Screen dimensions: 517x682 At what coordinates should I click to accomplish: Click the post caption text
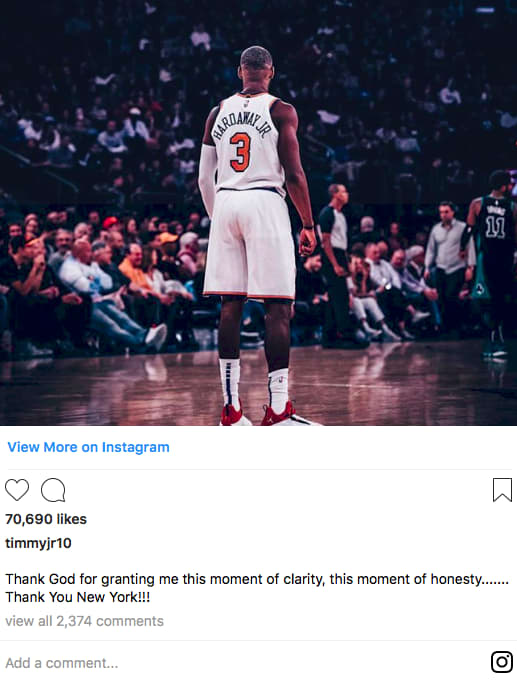click(257, 588)
